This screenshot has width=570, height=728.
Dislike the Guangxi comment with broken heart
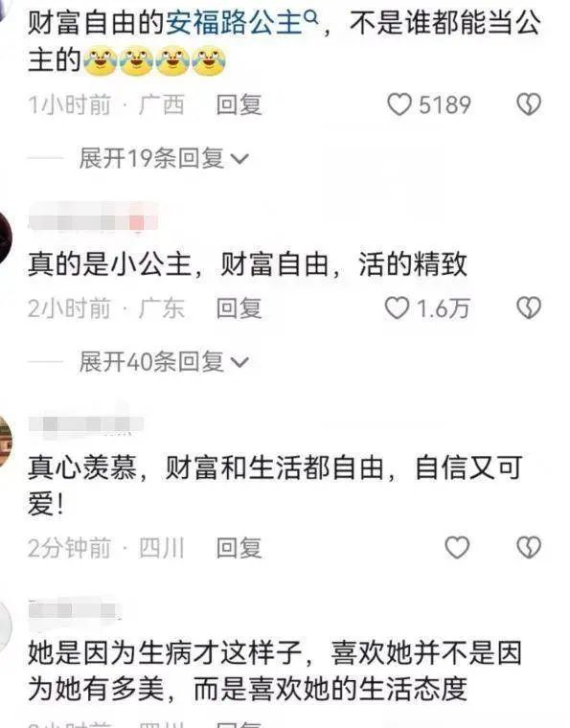point(529,104)
